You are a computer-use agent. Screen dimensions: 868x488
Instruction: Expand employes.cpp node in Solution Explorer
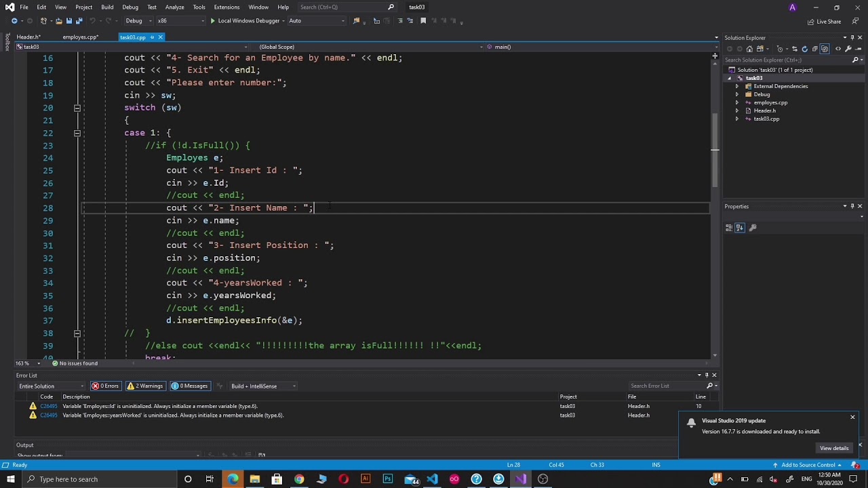click(x=737, y=102)
